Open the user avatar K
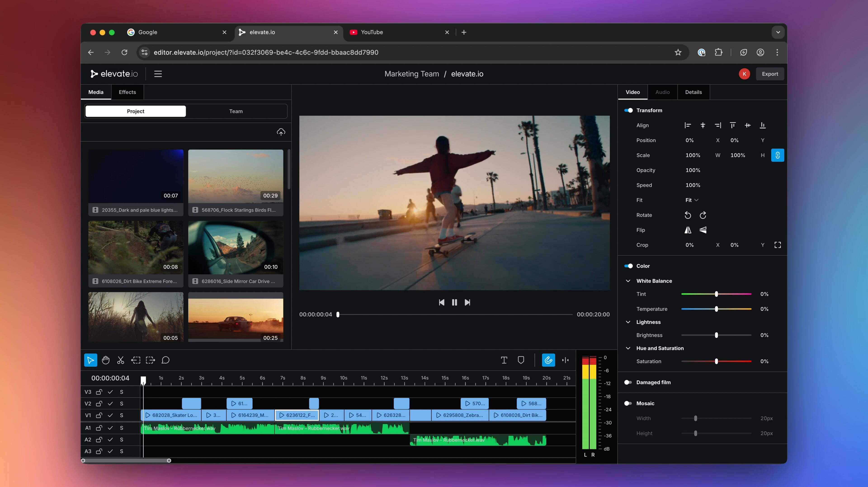 click(x=744, y=74)
